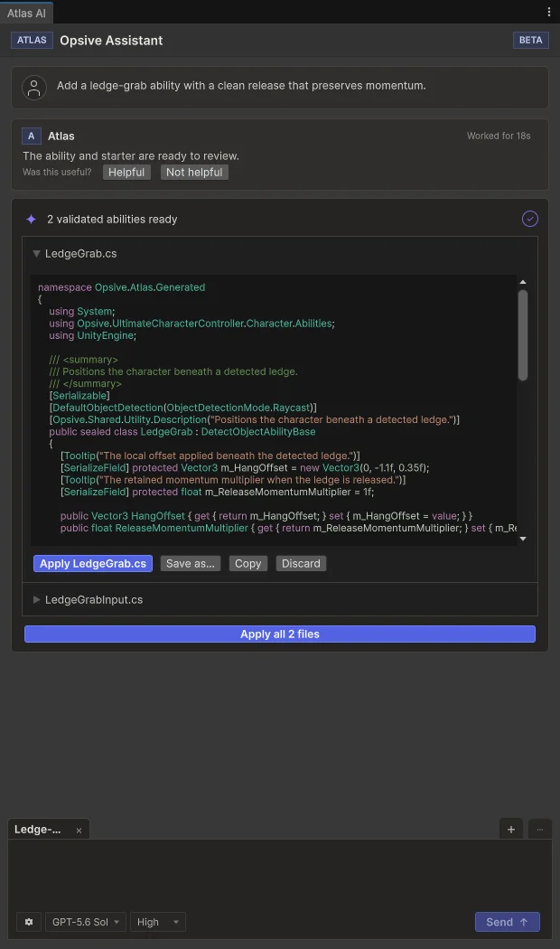This screenshot has height=949, width=560.
Task: Open the High effort dropdown
Action: coord(158,922)
